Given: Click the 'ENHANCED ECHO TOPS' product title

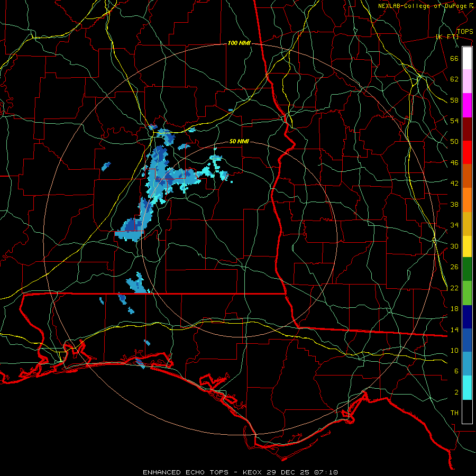Looking at the screenshot, I should pos(186,472).
